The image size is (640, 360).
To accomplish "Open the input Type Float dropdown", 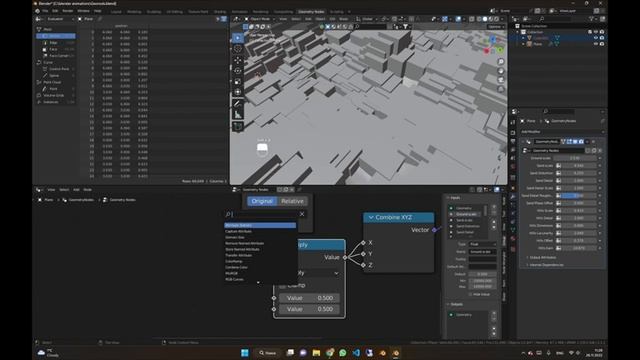I will (x=482, y=244).
